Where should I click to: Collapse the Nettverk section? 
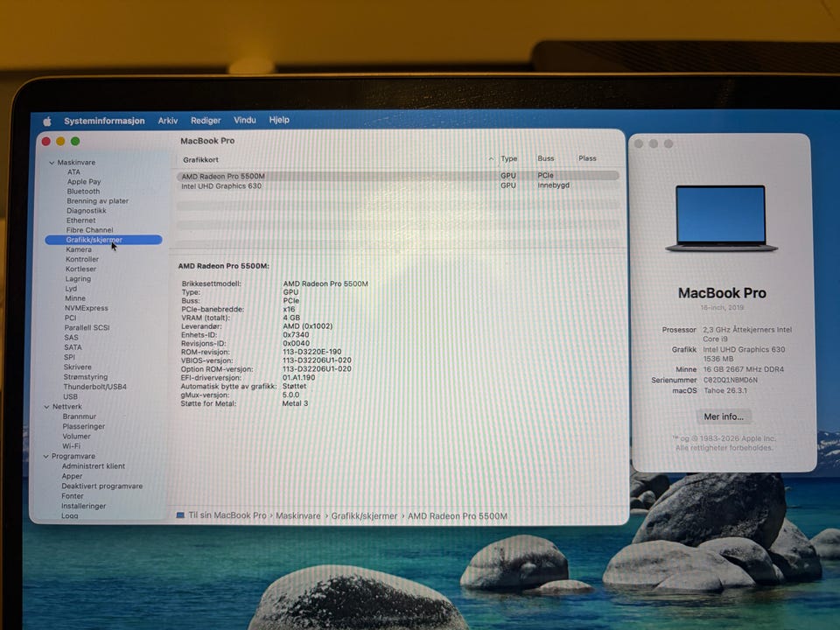click(x=46, y=407)
